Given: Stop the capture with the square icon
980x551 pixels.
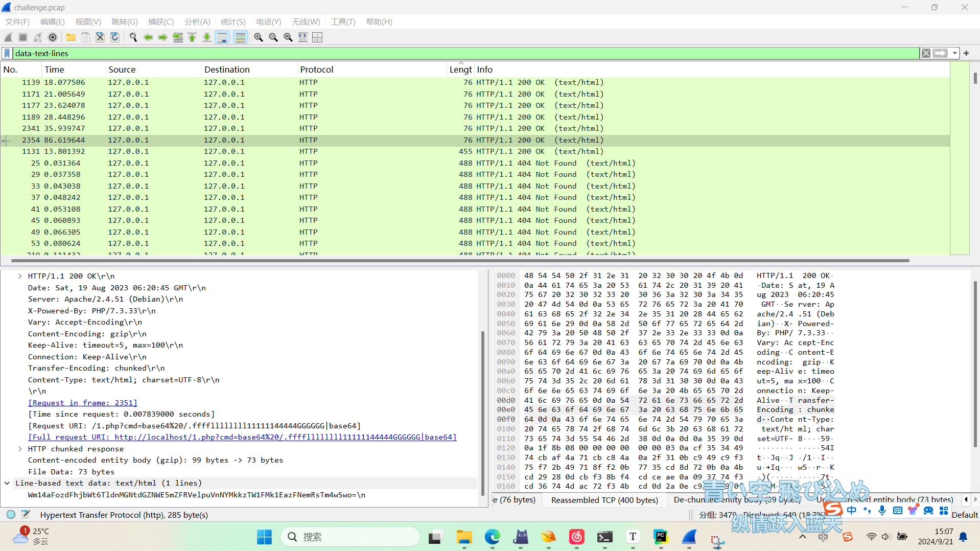Looking at the screenshot, I should pos(23,37).
